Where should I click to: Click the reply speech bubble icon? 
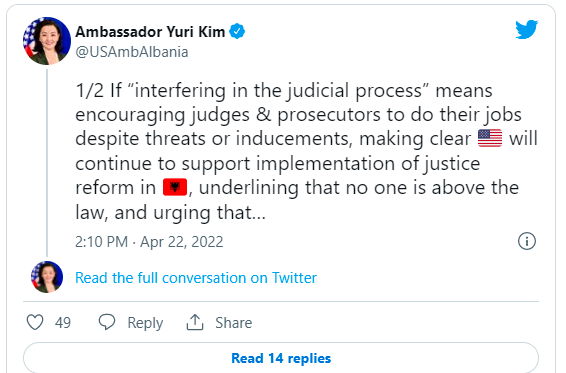pos(107,322)
